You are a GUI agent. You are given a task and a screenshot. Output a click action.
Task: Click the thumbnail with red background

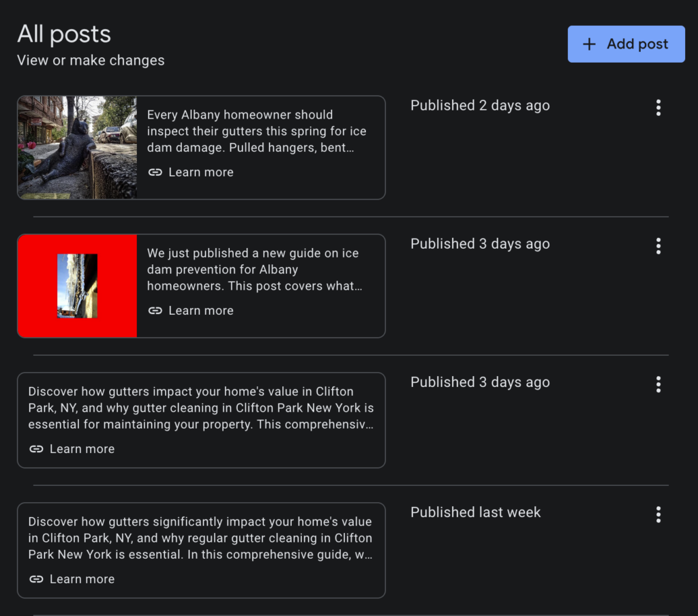[x=77, y=286]
